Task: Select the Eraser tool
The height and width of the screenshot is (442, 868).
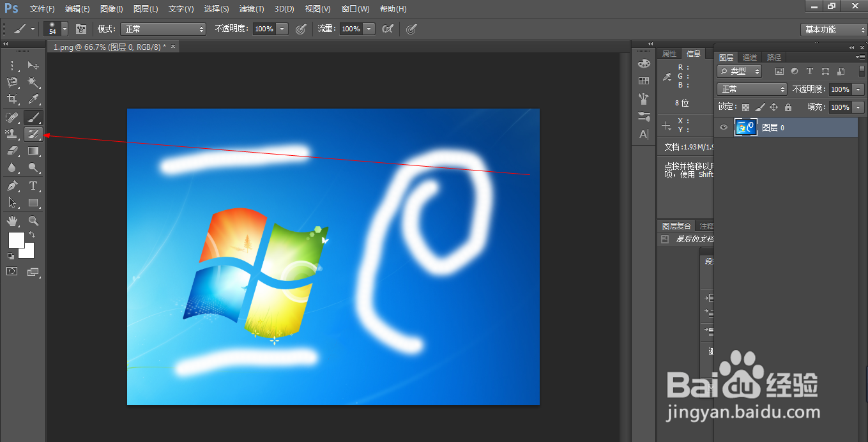Action: 13,151
